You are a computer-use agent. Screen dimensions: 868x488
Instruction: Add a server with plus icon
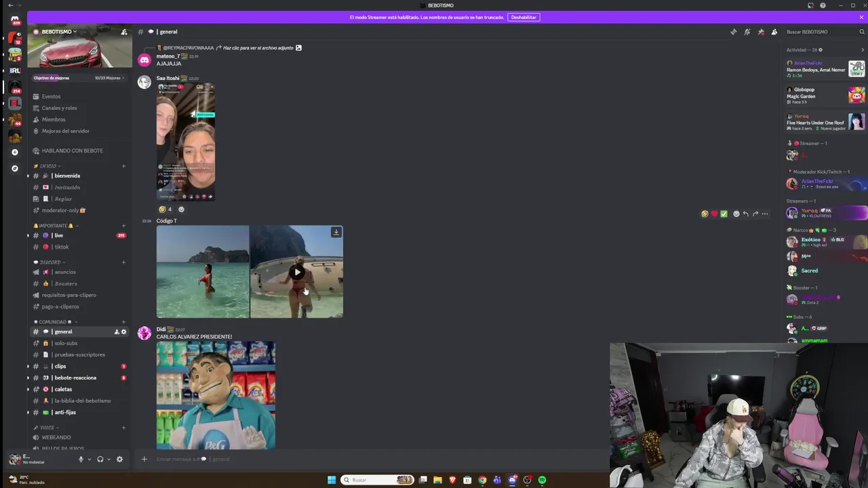tap(15, 152)
